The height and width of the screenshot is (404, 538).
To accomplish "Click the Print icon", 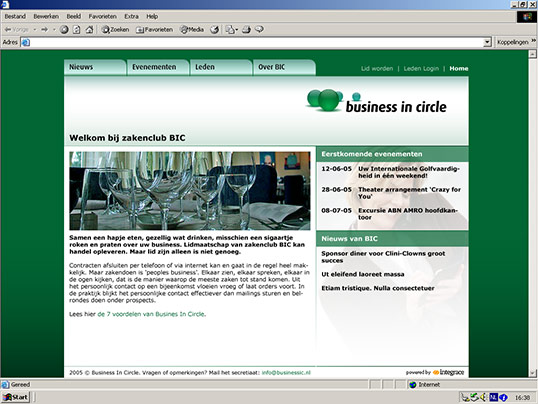I will coord(246,30).
